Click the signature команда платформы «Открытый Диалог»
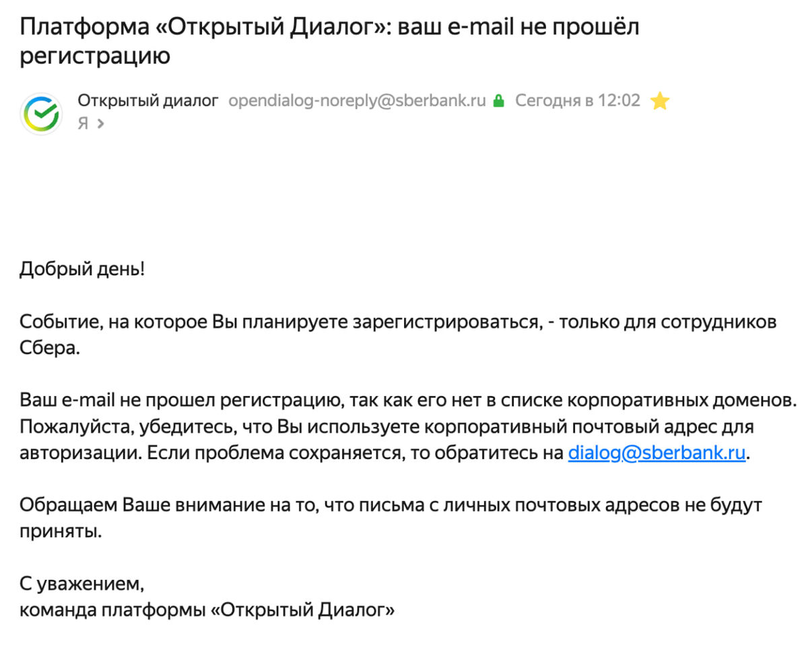 tap(207, 609)
